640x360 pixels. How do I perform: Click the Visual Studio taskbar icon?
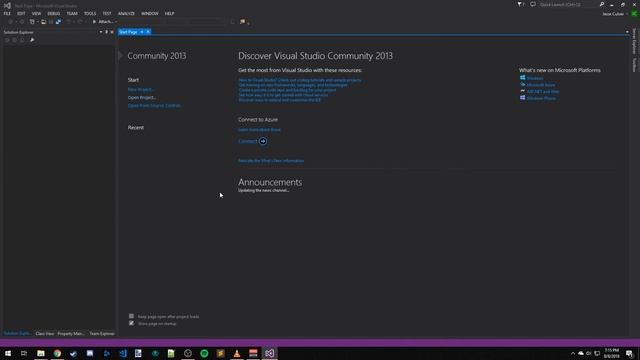[x=269, y=353]
